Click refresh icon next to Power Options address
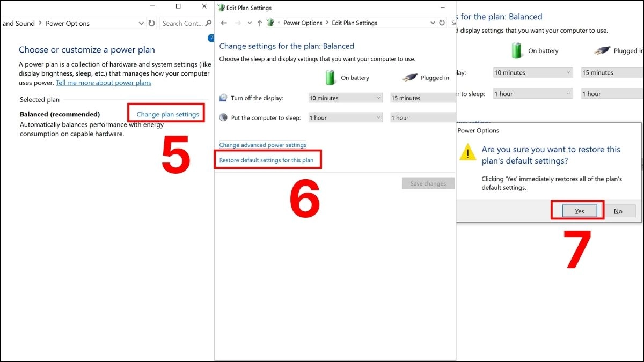Viewport: 644px width, 362px height. [151, 23]
